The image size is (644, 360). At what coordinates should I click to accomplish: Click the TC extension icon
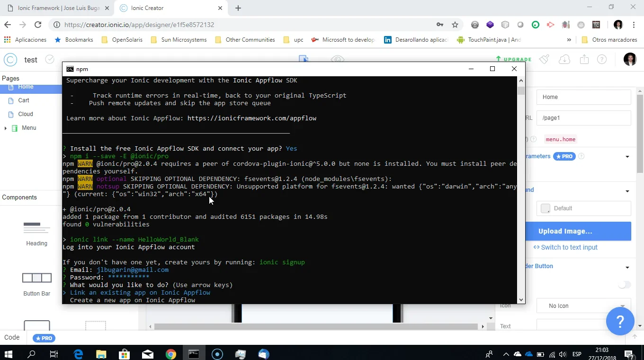[596, 25]
